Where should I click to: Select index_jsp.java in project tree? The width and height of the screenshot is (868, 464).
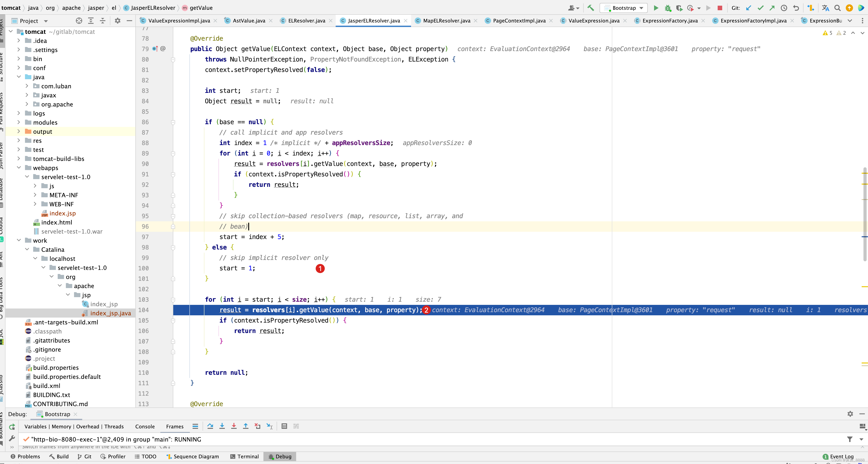click(111, 313)
